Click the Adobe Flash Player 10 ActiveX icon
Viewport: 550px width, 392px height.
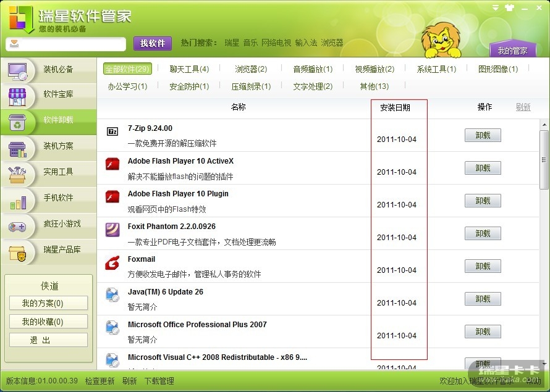pyautogui.click(x=112, y=164)
